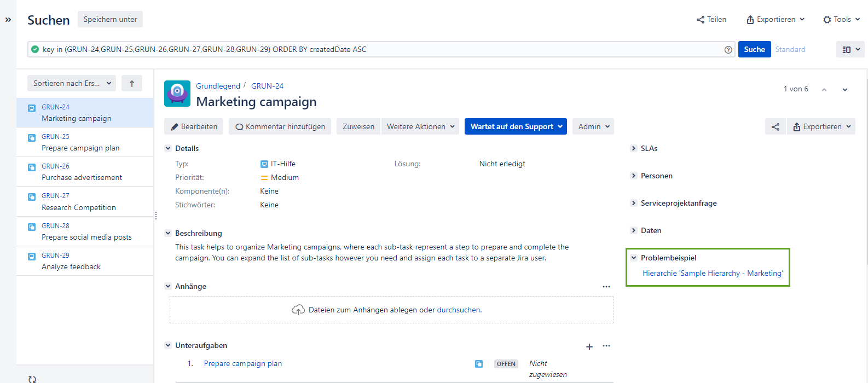
Task: Add a sub-task with the plus icon
Action: 589,347
